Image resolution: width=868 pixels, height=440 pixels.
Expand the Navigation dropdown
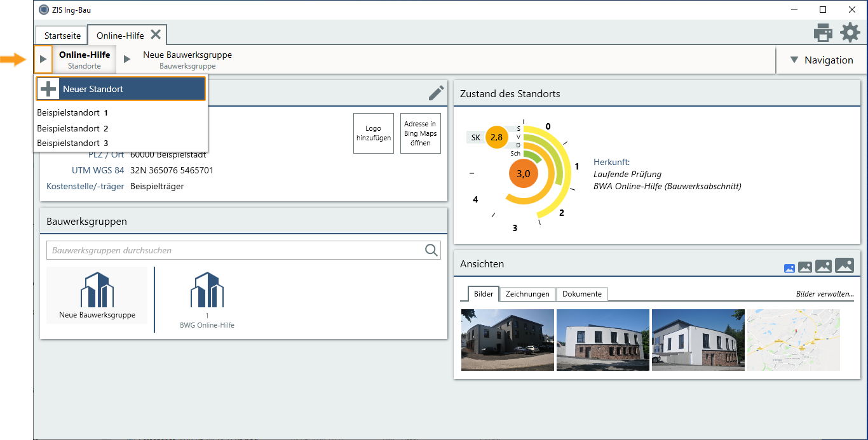click(822, 60)
